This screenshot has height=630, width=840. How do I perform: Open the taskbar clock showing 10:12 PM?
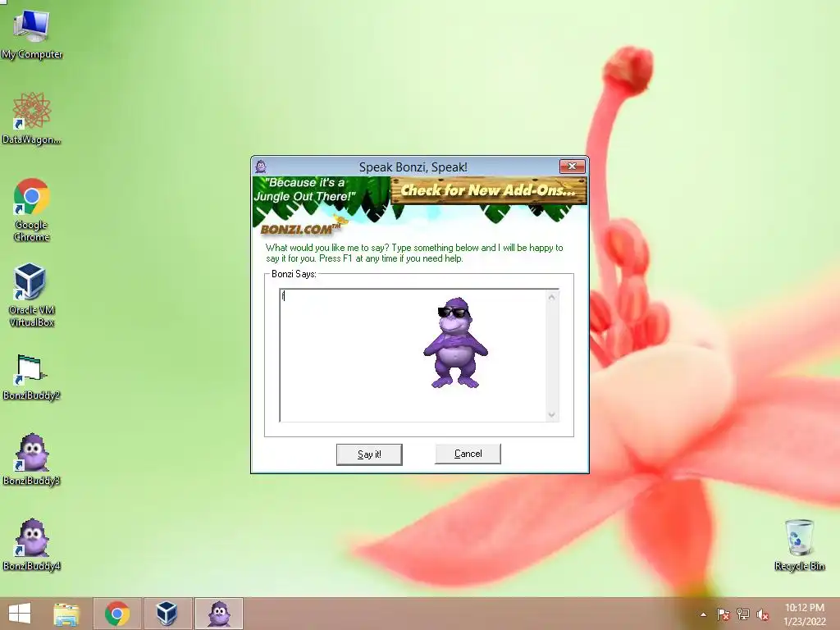click(804, 614)
